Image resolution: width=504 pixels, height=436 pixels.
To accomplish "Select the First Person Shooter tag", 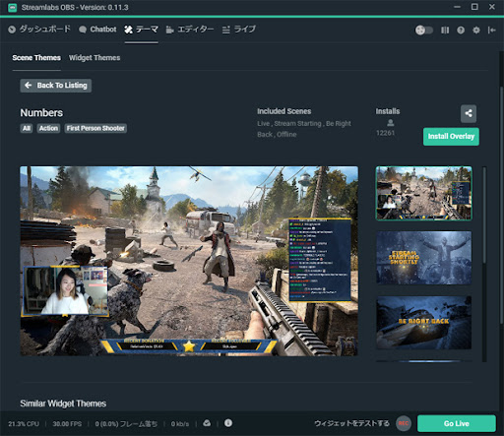I will coord(95,128).
